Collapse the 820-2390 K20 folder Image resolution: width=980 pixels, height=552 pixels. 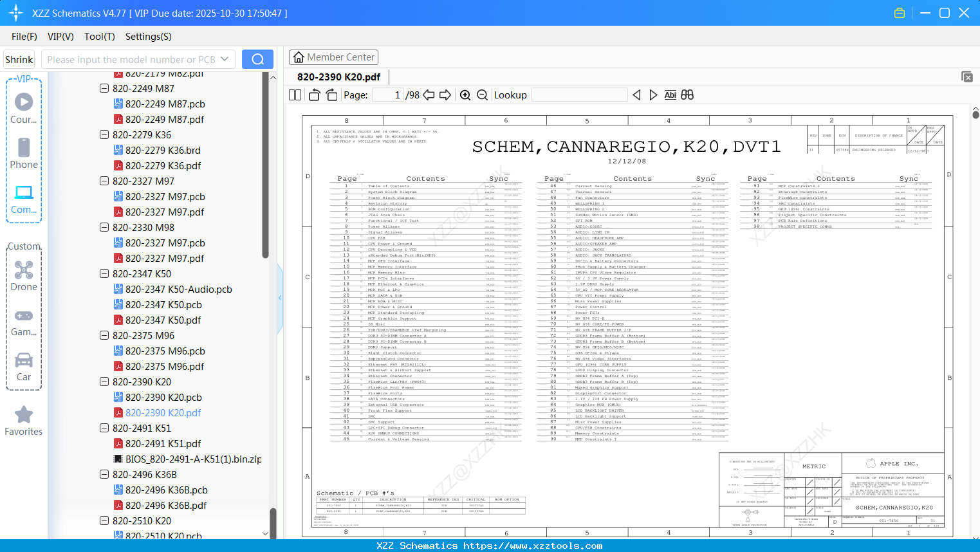[104, 382]
